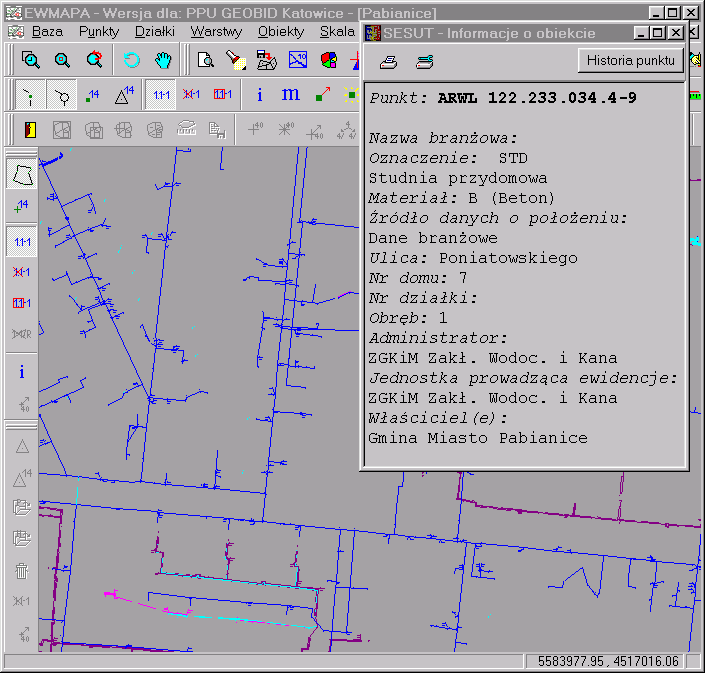Click the black printer icon in SESUT window

pyautogui.click(x=389, y=61)
